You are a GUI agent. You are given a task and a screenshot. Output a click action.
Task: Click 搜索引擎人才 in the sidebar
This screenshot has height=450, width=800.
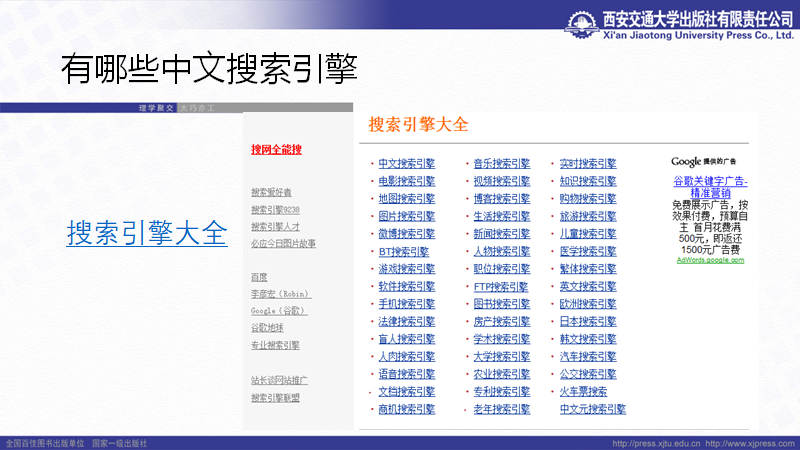[x=275, y=227]
